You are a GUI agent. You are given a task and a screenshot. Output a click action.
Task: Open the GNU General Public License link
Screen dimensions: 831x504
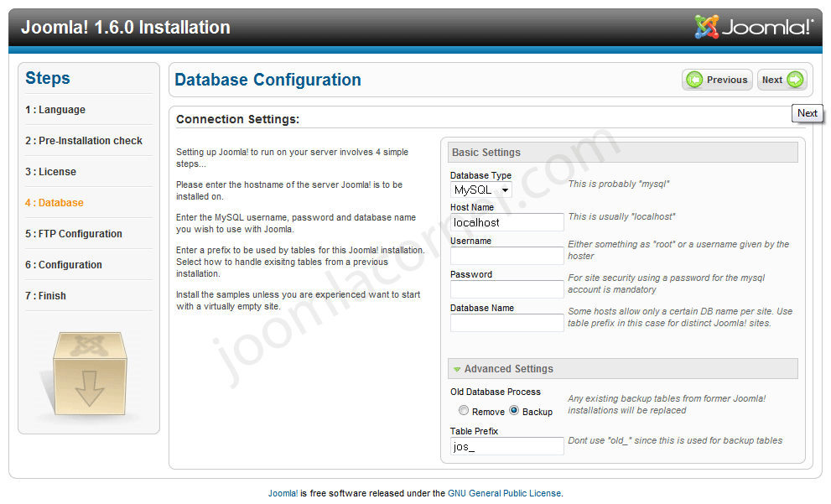504,493
